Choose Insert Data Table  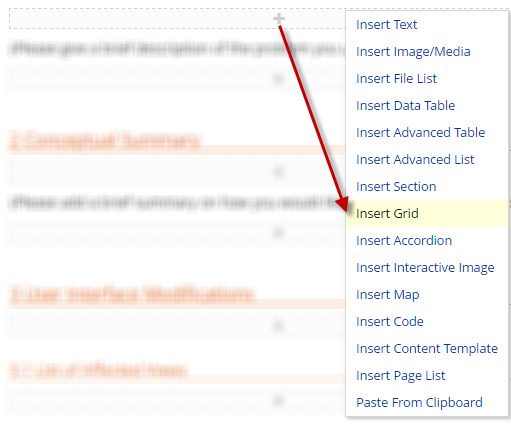tap(405, 106)
